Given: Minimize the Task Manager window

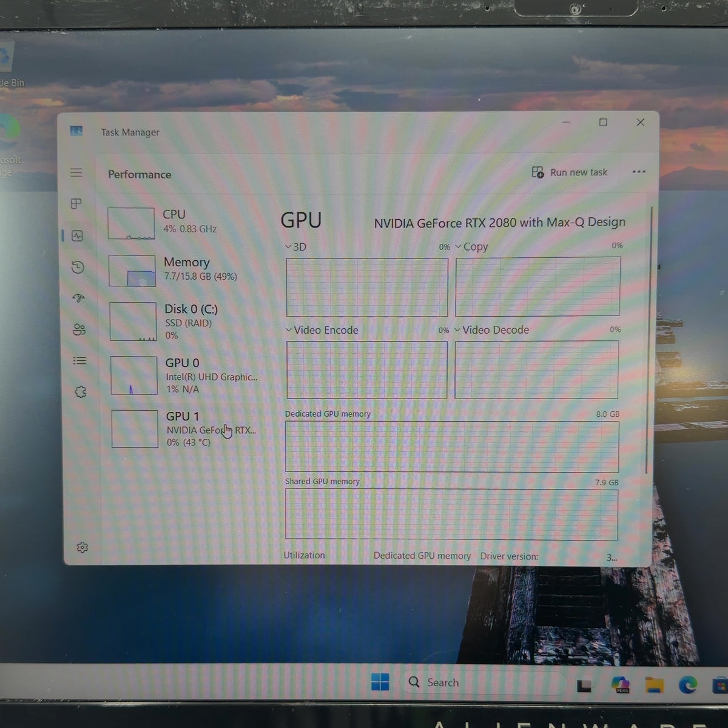Looking at the screenshot, I should click(x=566, y=123).
